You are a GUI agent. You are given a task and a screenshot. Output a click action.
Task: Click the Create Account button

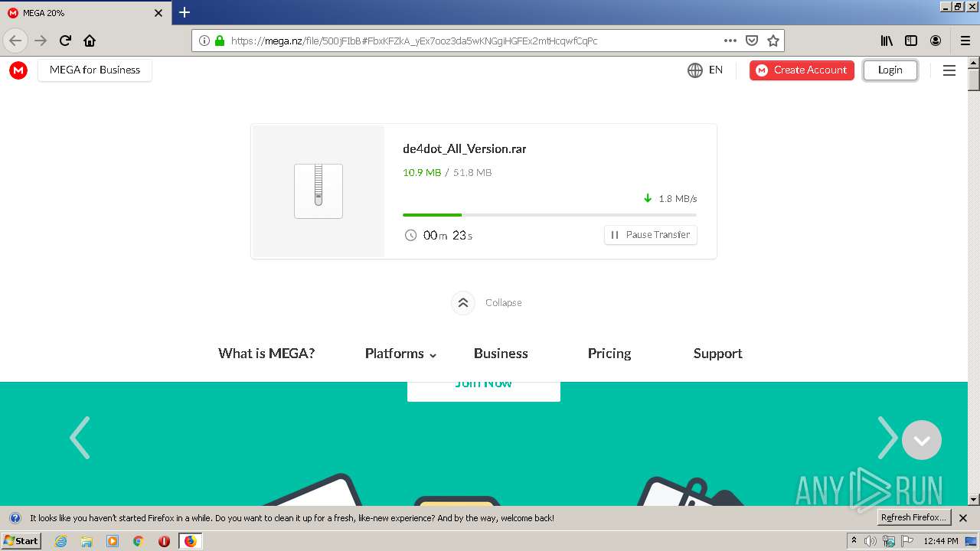tap(802, 70)
